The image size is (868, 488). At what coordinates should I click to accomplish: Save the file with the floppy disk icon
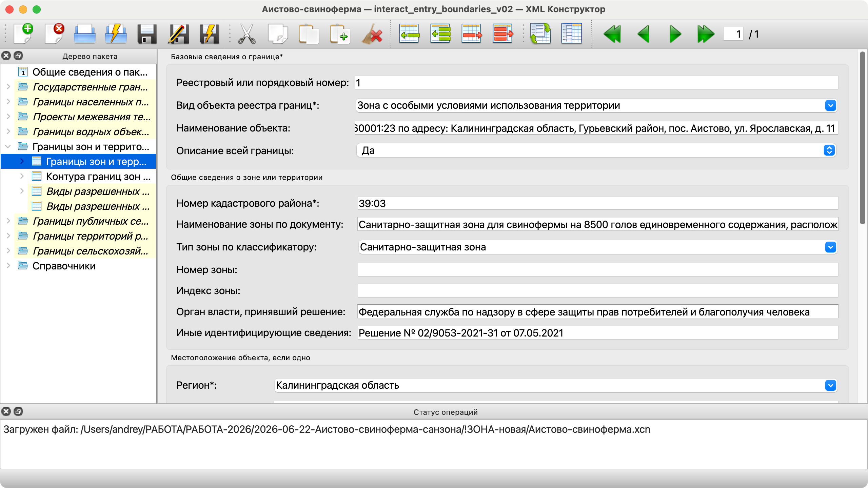147,34
